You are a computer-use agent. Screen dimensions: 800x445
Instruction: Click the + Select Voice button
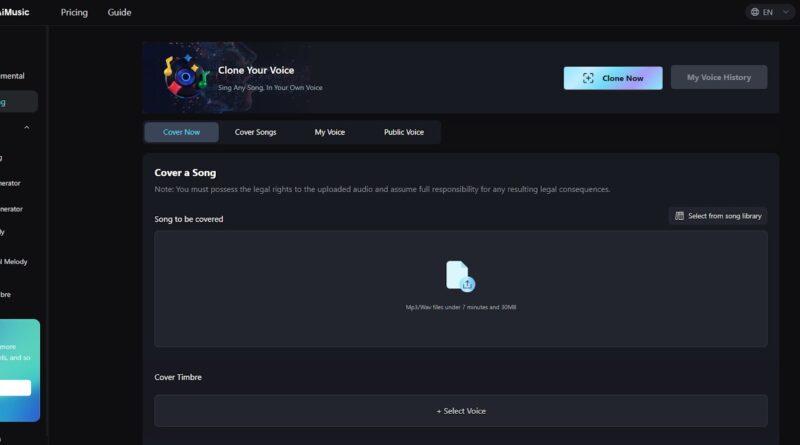coord(461,411)
